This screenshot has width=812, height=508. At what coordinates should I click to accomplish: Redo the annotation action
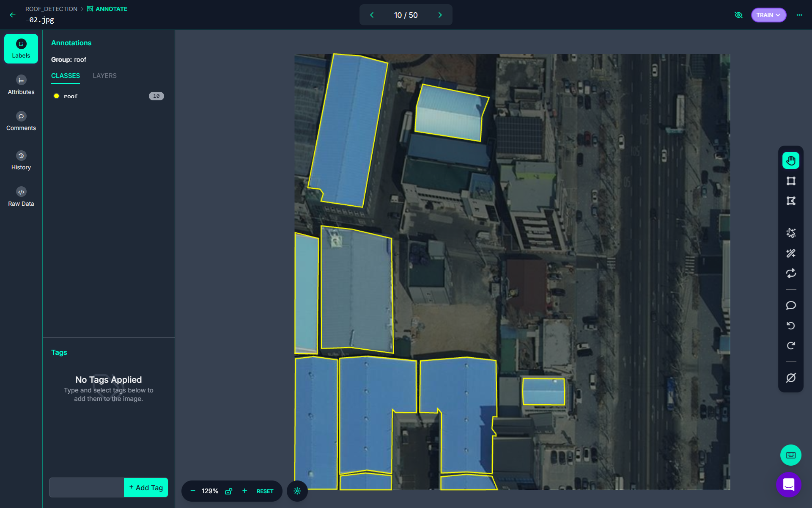[790, 345]
